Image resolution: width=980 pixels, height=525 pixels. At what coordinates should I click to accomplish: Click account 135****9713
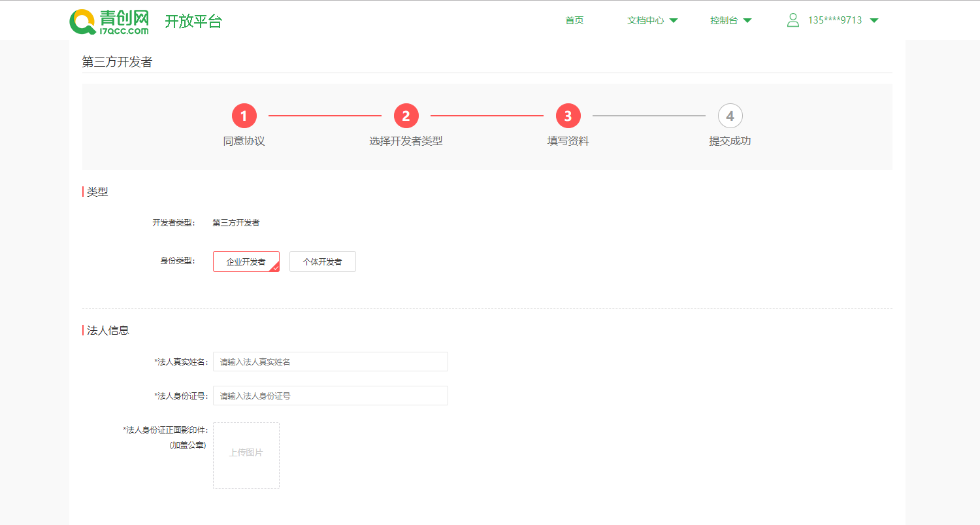pyautogui.click(x=835, y=20)
